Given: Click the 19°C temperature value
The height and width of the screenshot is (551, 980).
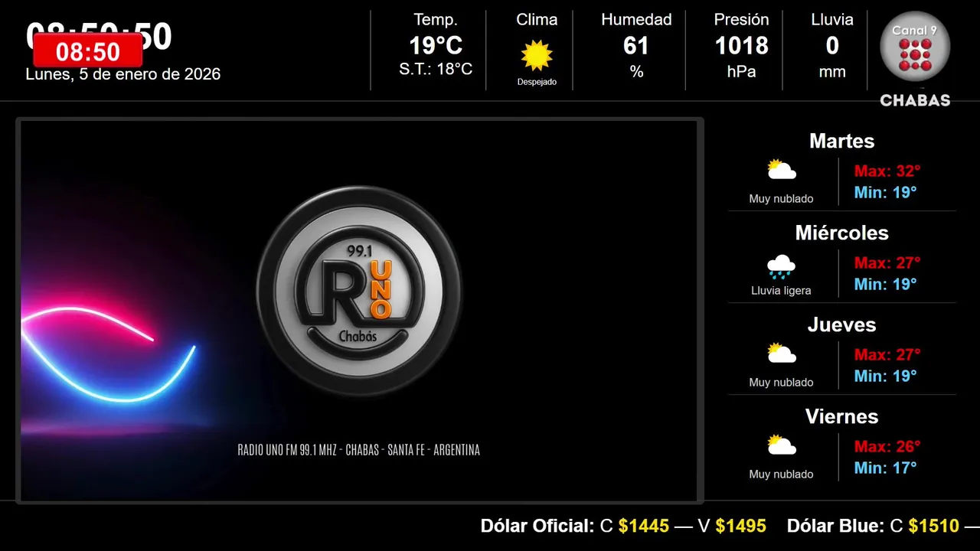Looking at the screenshot, I should (x=436, y=46).
